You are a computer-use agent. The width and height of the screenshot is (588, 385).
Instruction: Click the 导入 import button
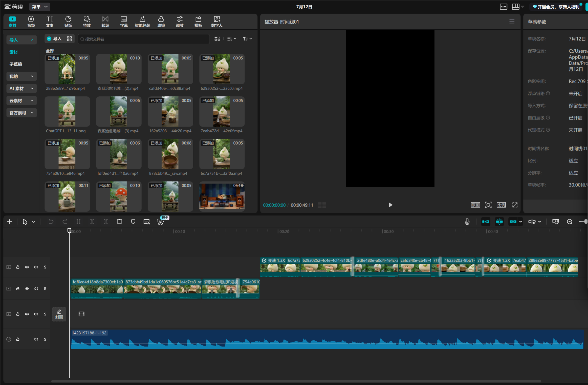(x=54, y=39)
